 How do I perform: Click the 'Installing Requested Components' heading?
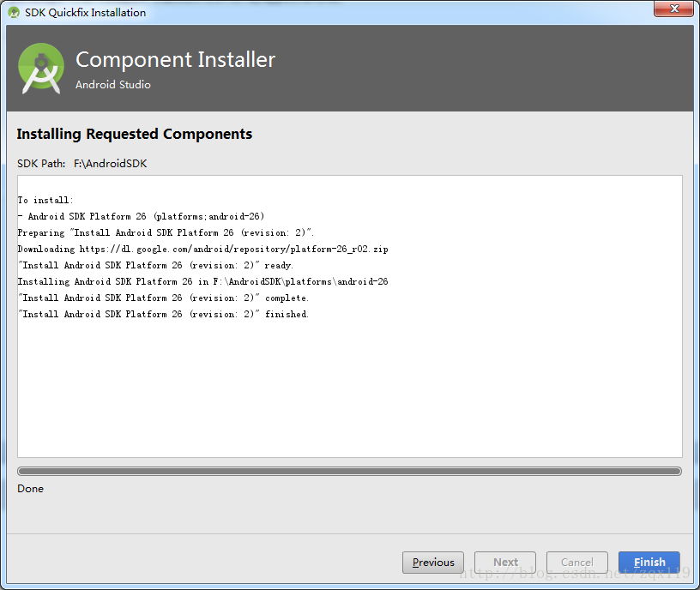135,134
